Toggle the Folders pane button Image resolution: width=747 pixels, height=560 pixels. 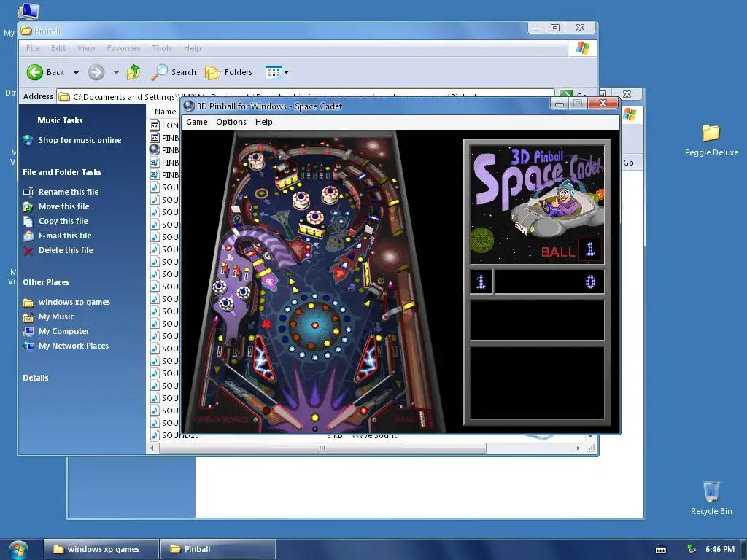(228, 72)
